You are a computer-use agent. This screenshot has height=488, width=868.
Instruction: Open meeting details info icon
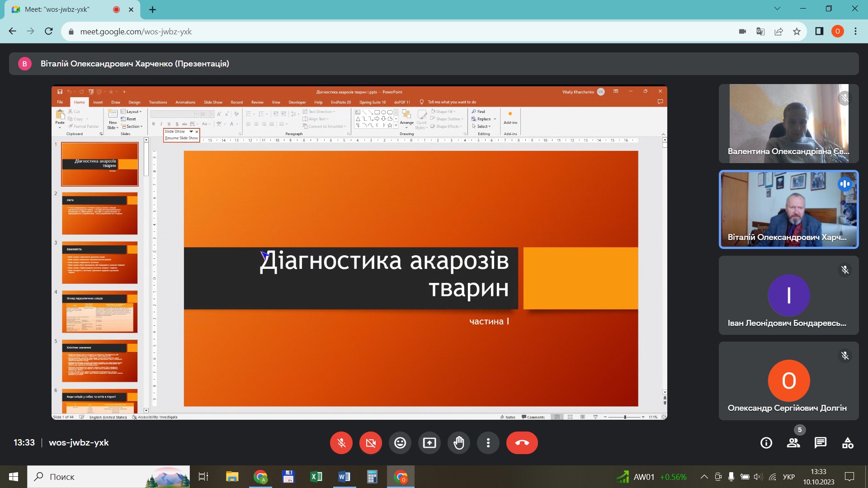[x=766, y=443]
